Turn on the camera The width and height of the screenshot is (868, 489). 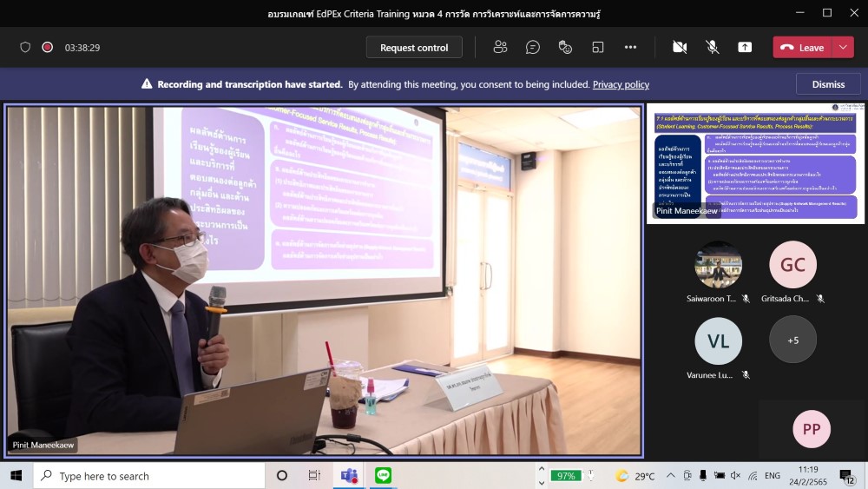(680, 47)
